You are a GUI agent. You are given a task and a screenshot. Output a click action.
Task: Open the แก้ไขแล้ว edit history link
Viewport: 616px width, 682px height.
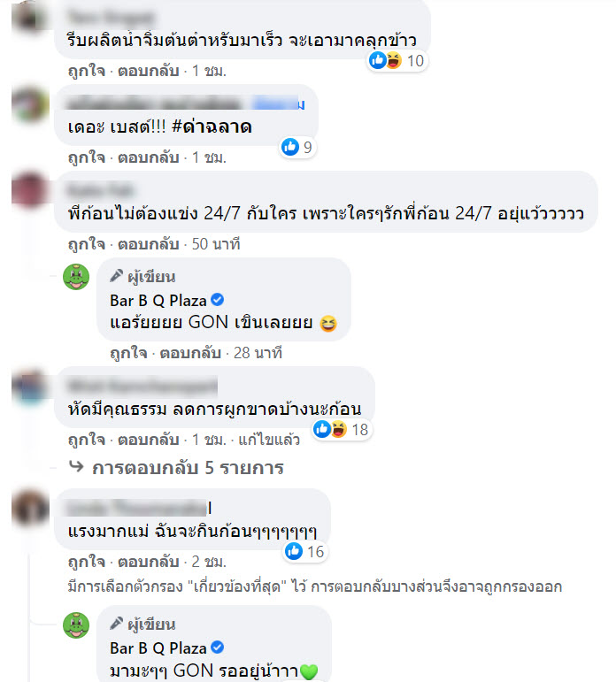[x=269, y=440]
